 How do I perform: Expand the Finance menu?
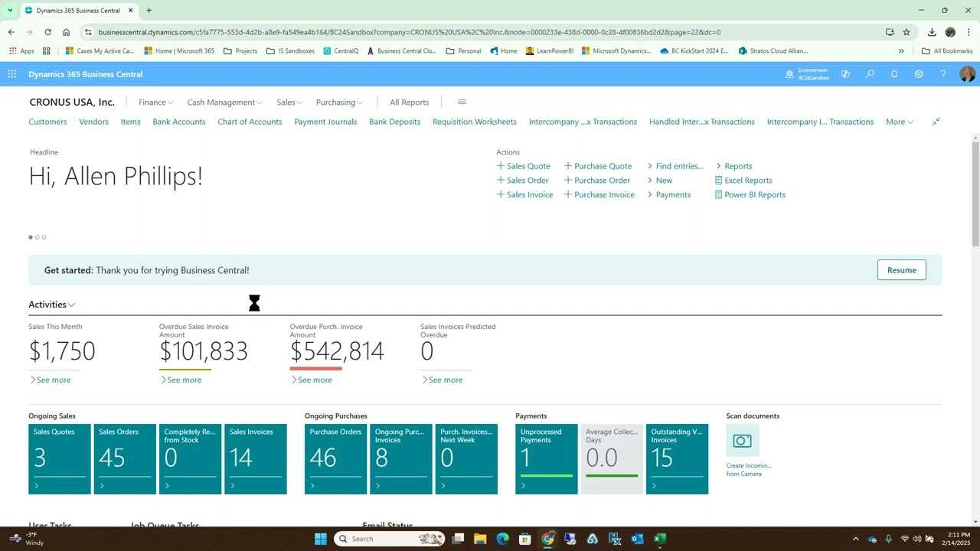[155, 102]
